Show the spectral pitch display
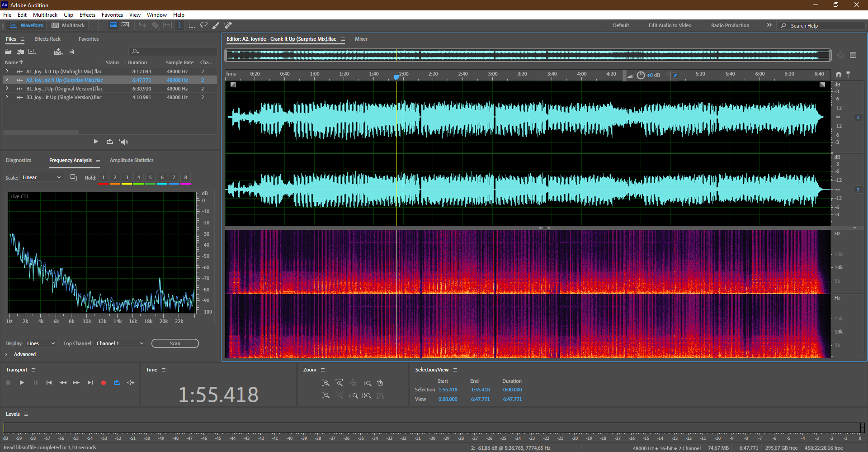 click(125, 25)
